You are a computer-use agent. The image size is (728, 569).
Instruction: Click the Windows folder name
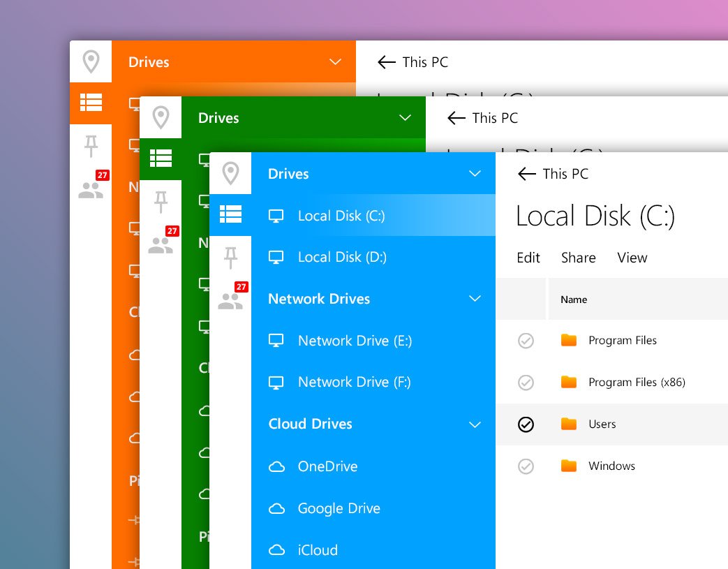coord(611,466)
